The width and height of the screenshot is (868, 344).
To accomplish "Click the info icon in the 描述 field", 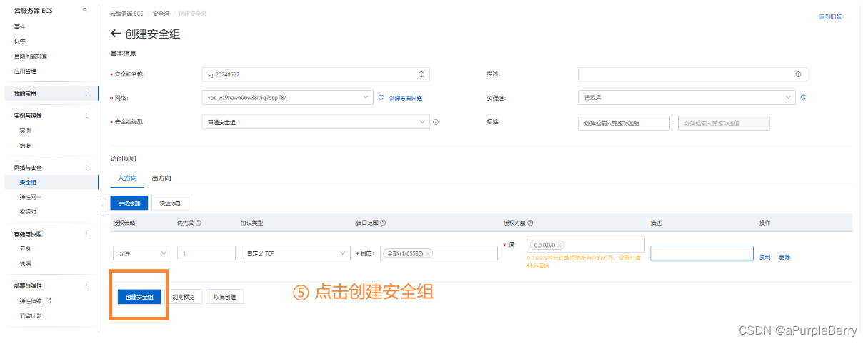I will tap(798, 74).
